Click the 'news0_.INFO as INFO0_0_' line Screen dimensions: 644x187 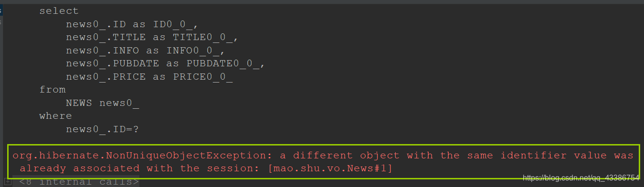point(145,51)
